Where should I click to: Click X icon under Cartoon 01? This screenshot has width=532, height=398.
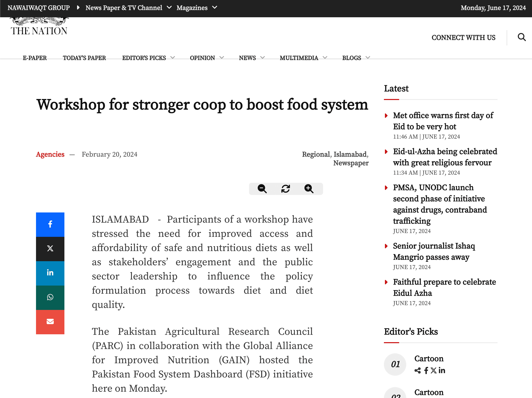434,371
